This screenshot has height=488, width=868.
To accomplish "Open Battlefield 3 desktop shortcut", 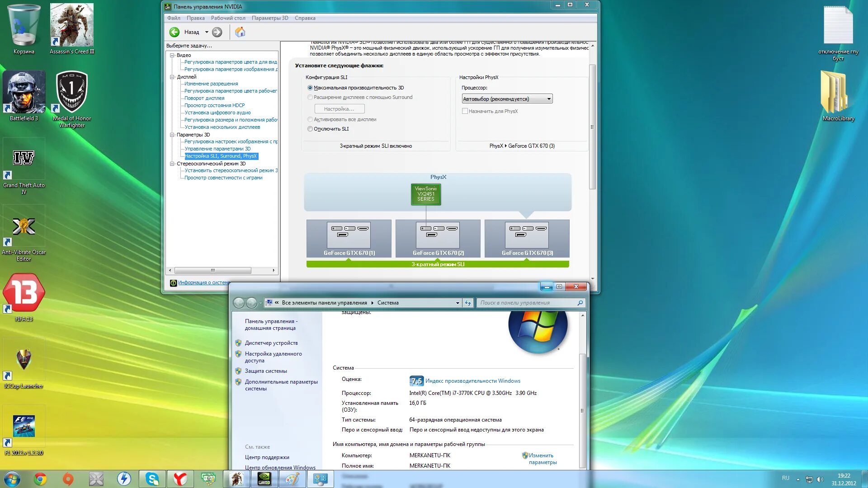I will [24, 93].
